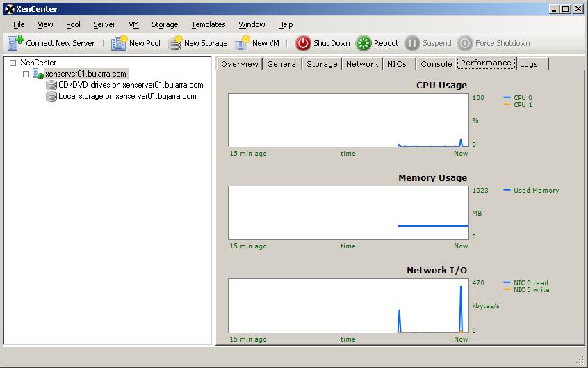Click the Shut Down label
The width and height of the screenshot is (588, 368).
pyautogui.click(x=332, y=43)
